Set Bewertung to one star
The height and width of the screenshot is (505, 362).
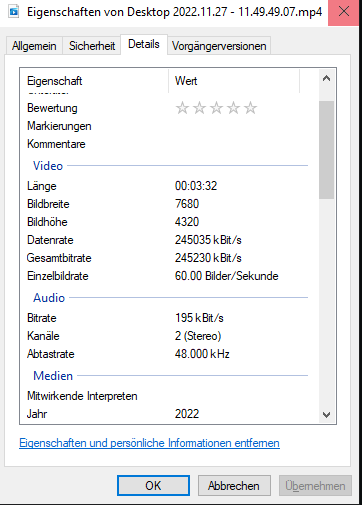pos(182,108)
